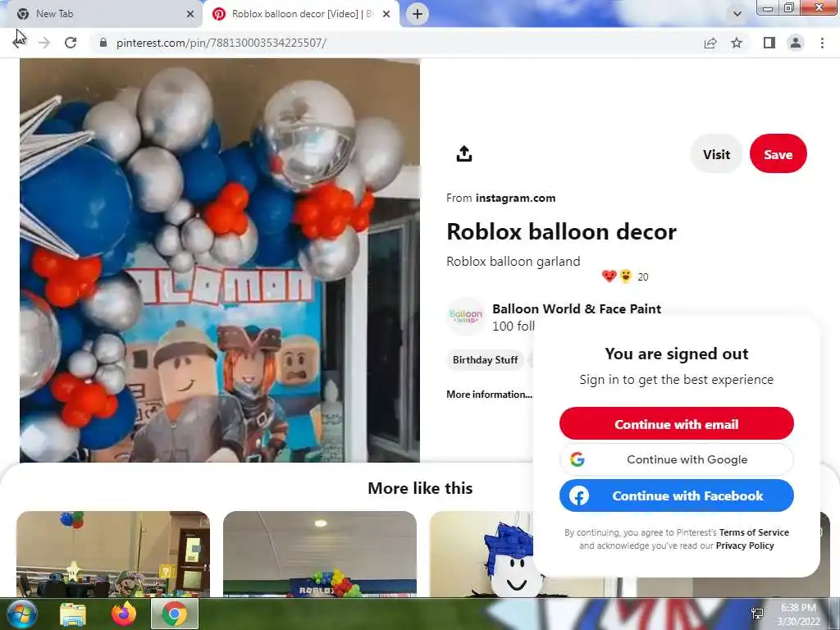Click Continue with Facebook button
Screen dimensions: 840x630
coord(677,495)
